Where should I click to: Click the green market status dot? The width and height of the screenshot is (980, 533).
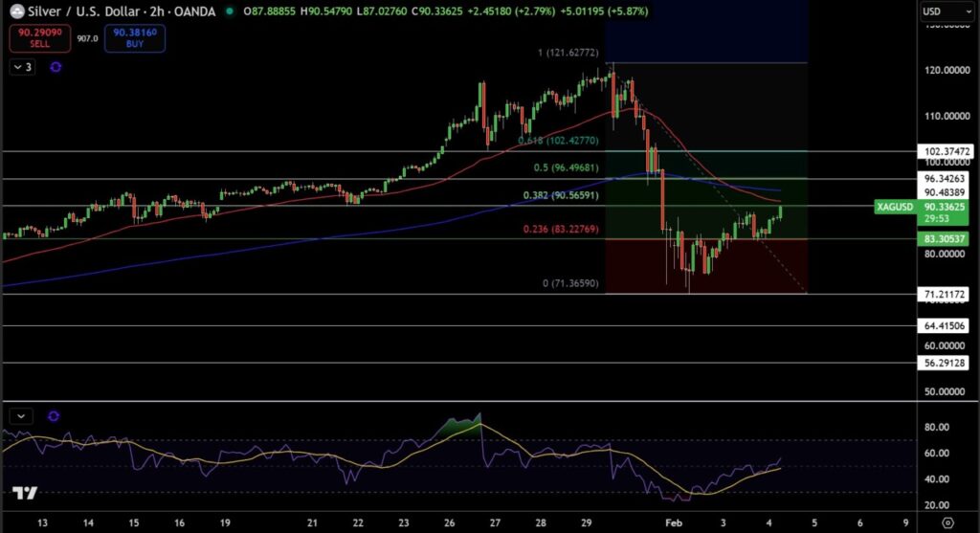pos(229,11)
